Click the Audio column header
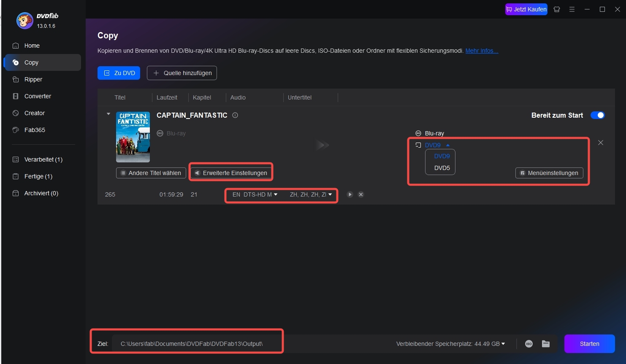 [x=238, y=97]
